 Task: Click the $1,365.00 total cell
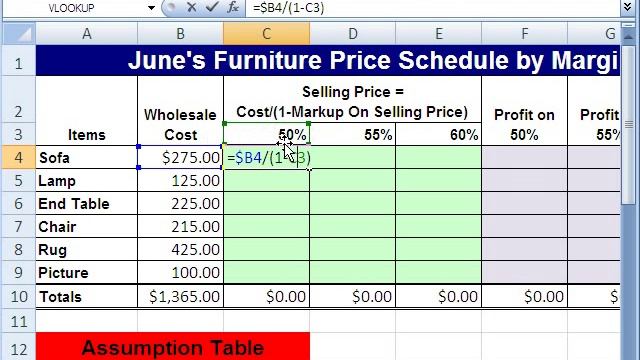point(180,296)
